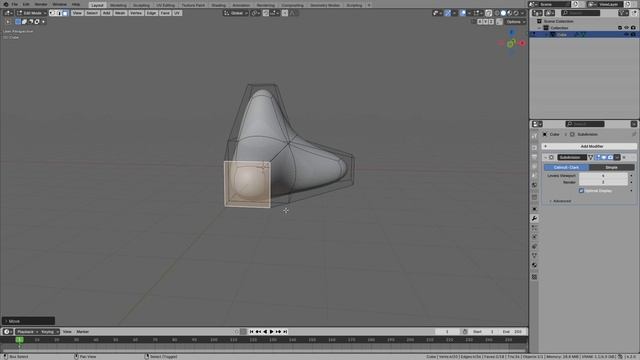Select the Simple subdivision type
The image size is (640, 360).
pos(611,167)
